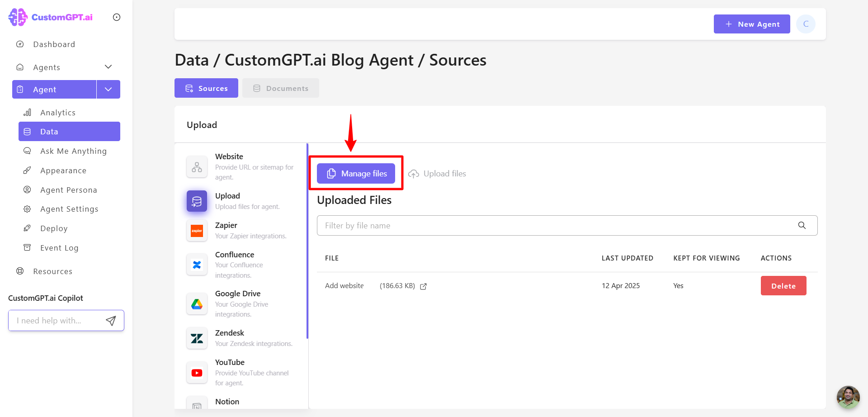Click the 12 Apr 2025 date cell
Screen dimensions: 868x417
(621, 286)
